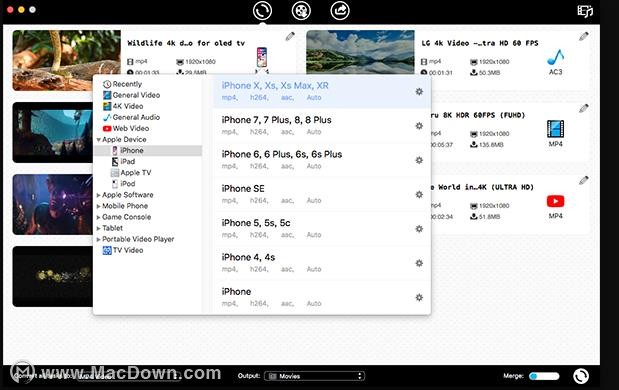Select TV Video category

pyautogui.click(x=123, y=250)
